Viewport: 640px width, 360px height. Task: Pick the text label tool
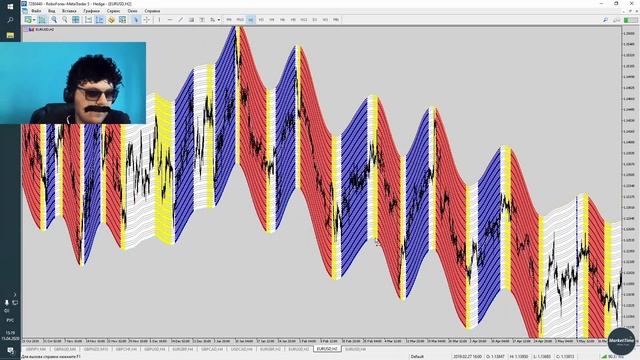(202, 20)
